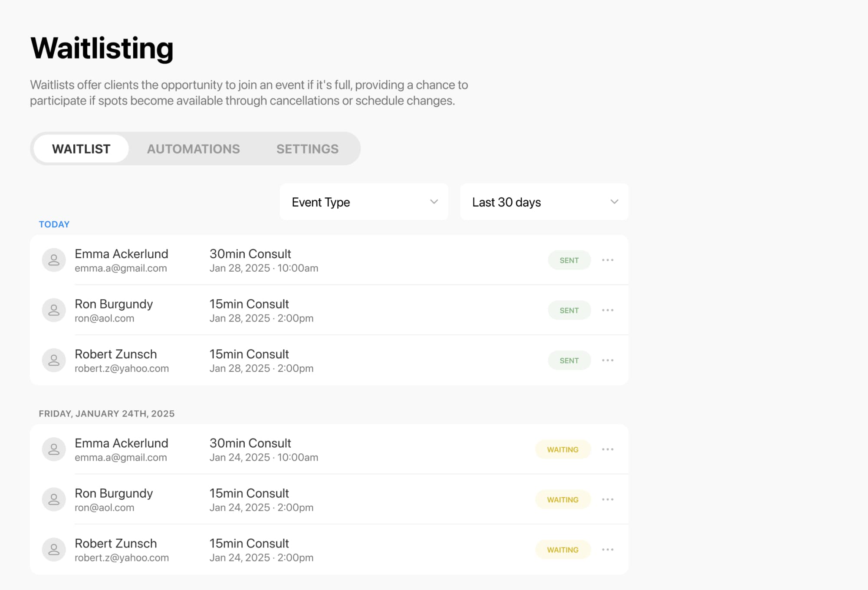Image resolution: width=868 pixels, height=590 pixels.
Task: Open more options for Ron Burgundy Jan 28
Action: click(x=608, y=310)
